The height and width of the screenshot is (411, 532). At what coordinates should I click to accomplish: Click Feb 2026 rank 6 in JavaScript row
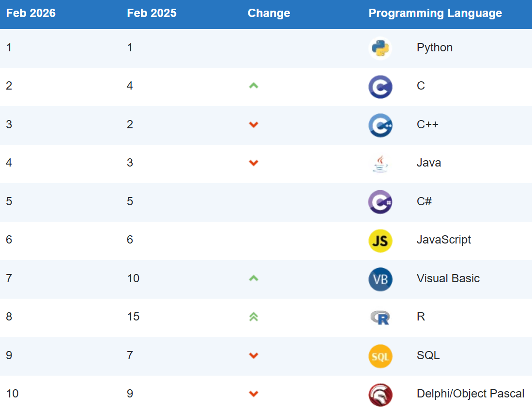tap(9, 240)
